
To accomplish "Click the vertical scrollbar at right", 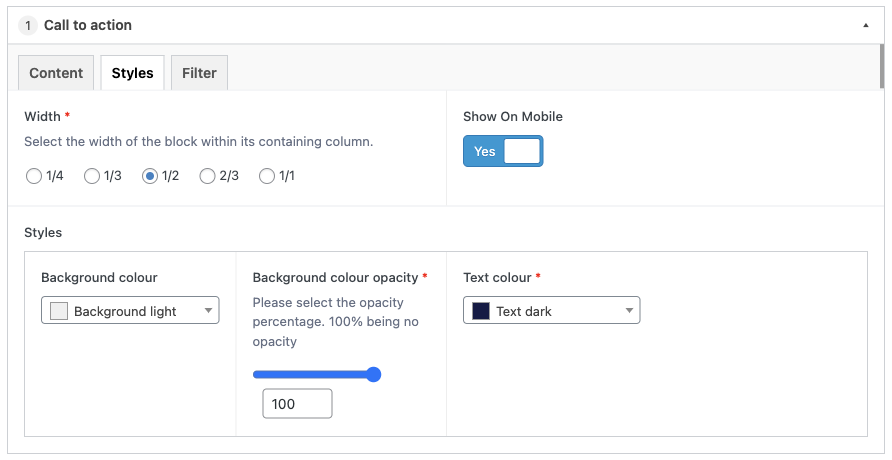I will pos(882,67).
